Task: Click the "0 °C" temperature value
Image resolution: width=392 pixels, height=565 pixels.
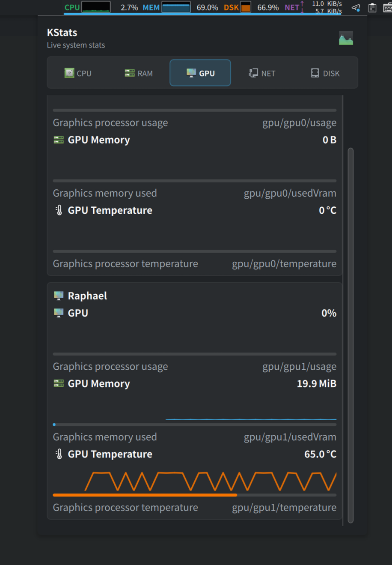Action: tap(328, 210)
